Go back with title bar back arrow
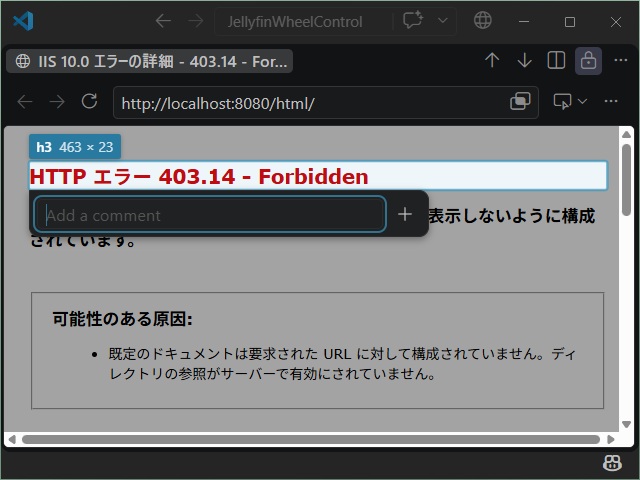Viewport: 640px width, 480px height. 163,21
